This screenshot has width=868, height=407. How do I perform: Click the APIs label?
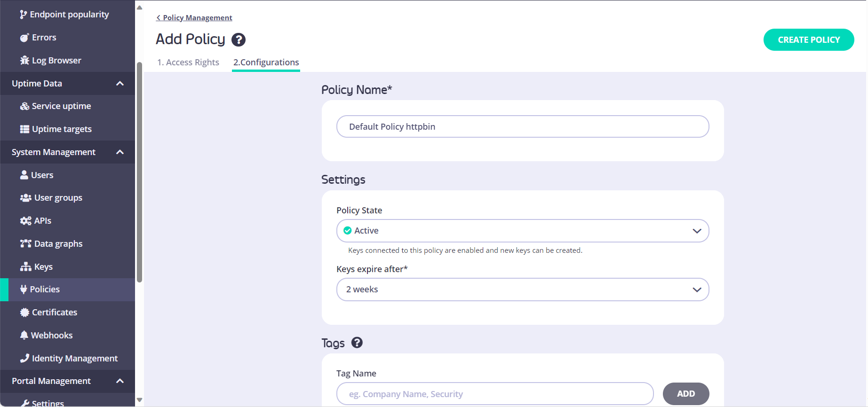pos(43,221)
